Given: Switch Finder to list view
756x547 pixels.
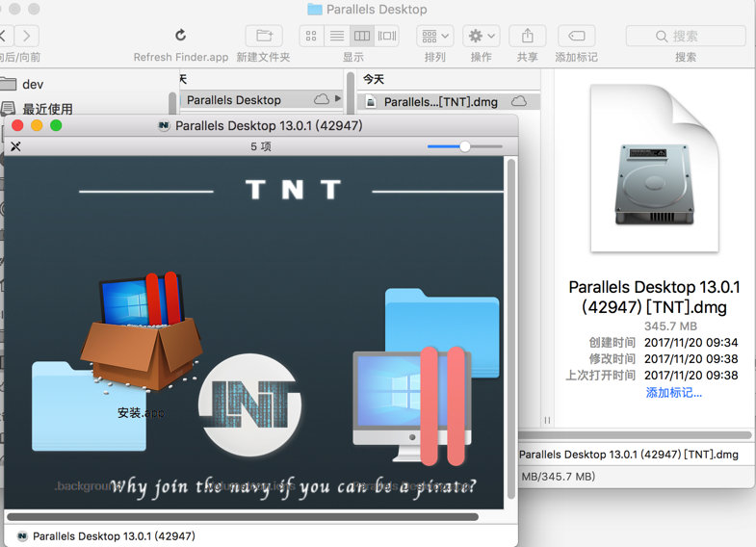Looking at the screenshot, I should (336, 36).
